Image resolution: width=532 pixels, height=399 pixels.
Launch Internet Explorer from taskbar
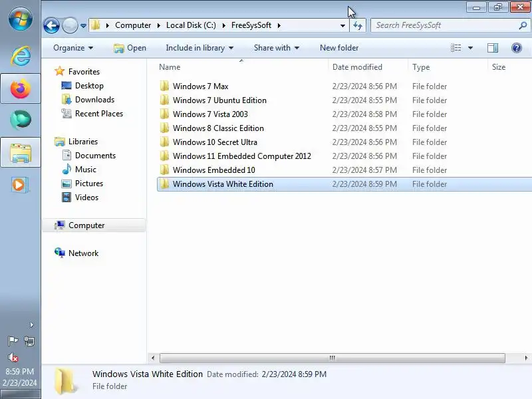[21, 56]
